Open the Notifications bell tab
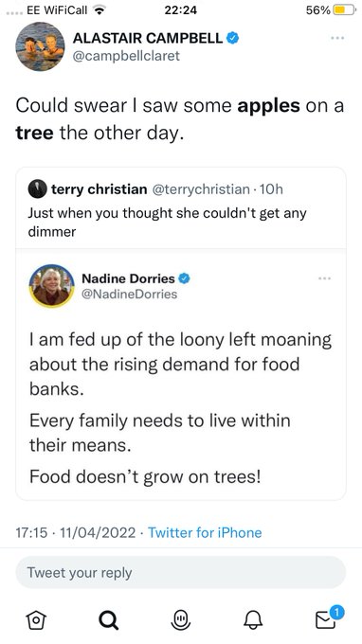Screen dimensions: 362x644 point(253,619)
